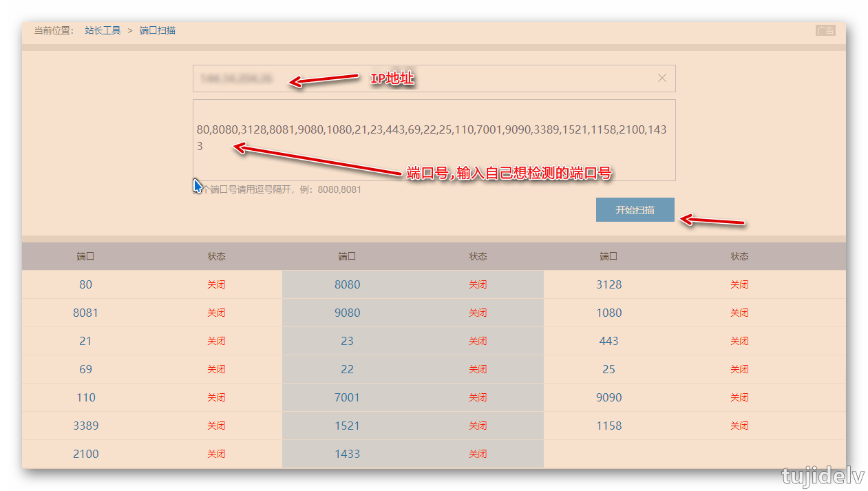Click port 443 in the results
868x491 pixels.
(x=608, y=341)
